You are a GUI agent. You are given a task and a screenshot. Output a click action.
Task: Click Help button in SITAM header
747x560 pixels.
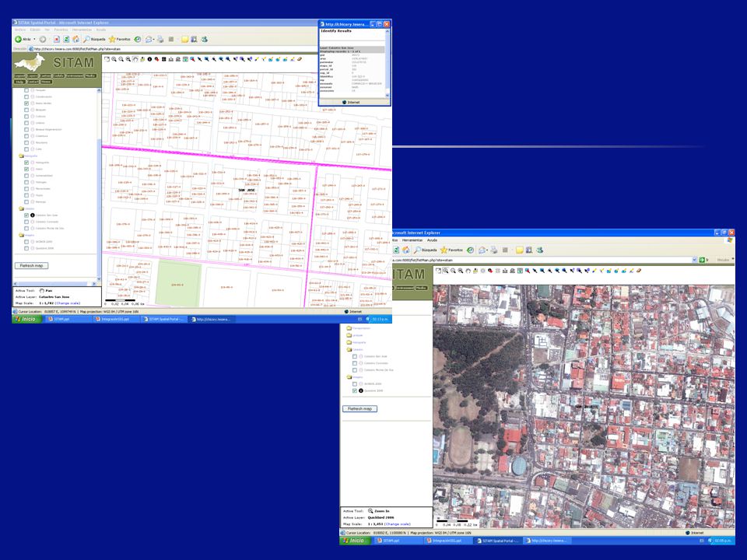tap(19, 82)
